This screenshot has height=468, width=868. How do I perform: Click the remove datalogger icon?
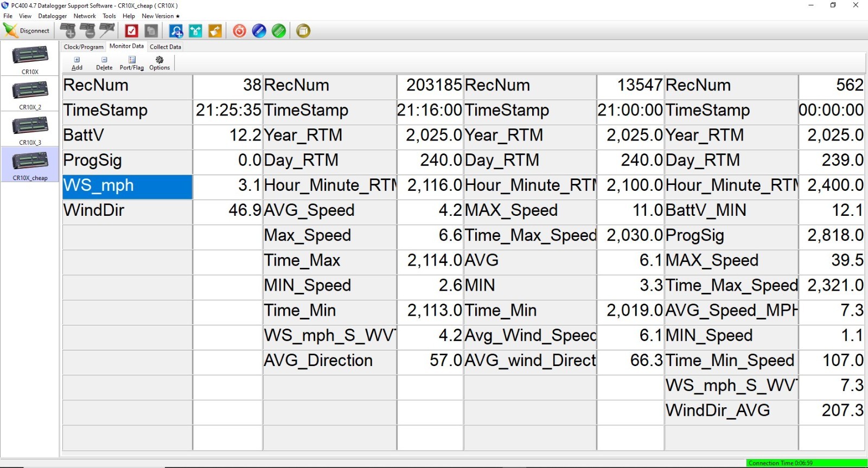tap(87, 31)
